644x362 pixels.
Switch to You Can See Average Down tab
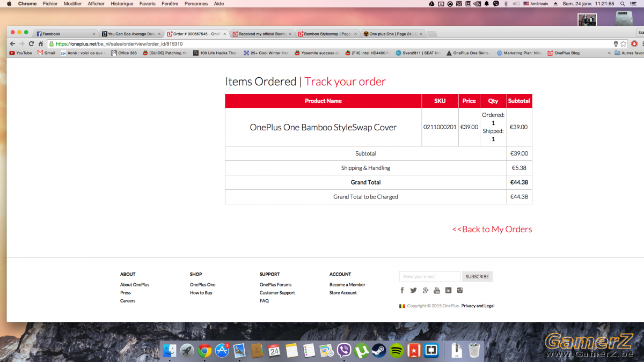pos(131,34)
